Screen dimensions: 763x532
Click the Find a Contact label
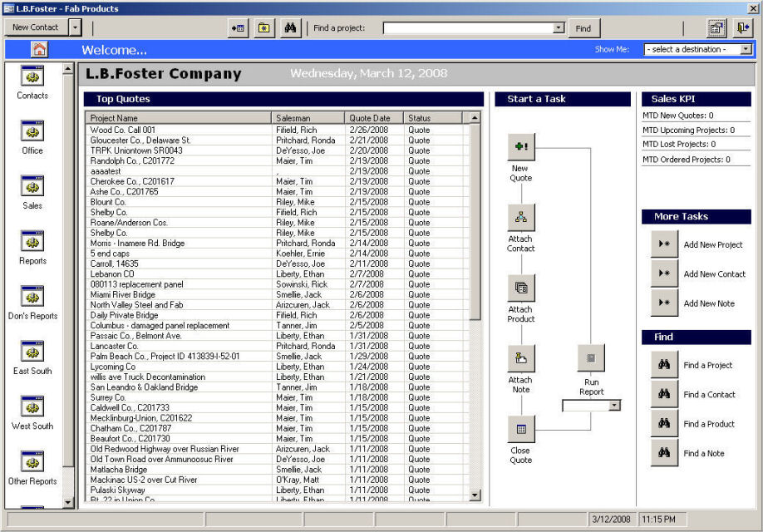coord(710,395)
